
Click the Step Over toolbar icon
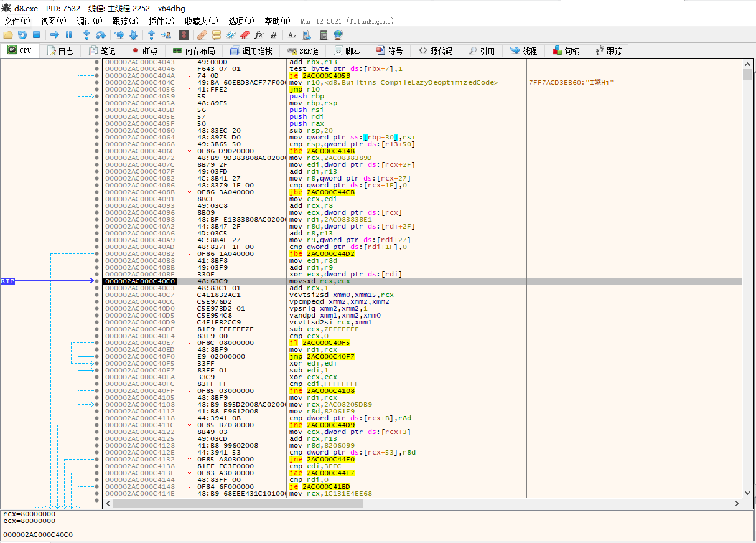100,35
